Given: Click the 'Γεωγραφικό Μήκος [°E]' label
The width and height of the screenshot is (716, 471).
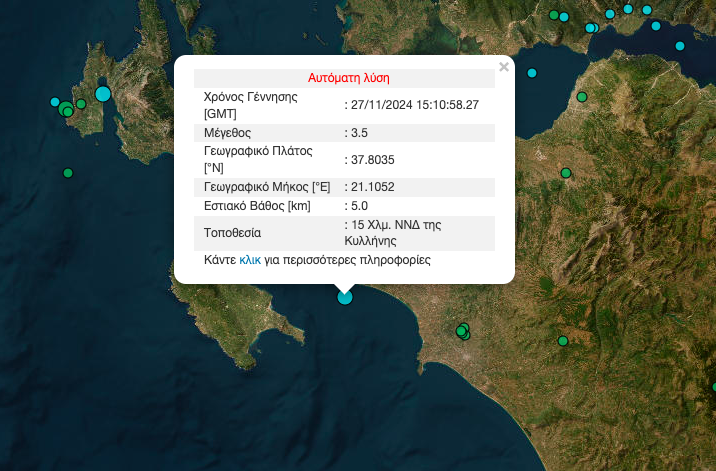Looking at the screenshot, I should click(x=267, y=187).
